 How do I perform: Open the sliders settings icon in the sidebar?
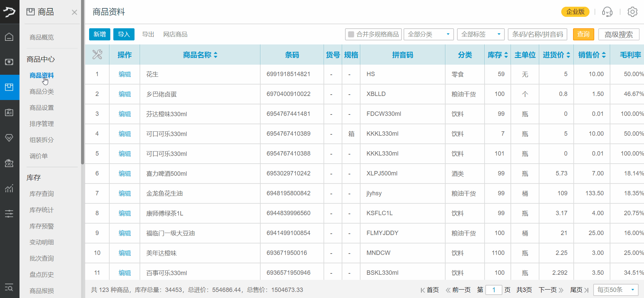click(x=9, y=213)
